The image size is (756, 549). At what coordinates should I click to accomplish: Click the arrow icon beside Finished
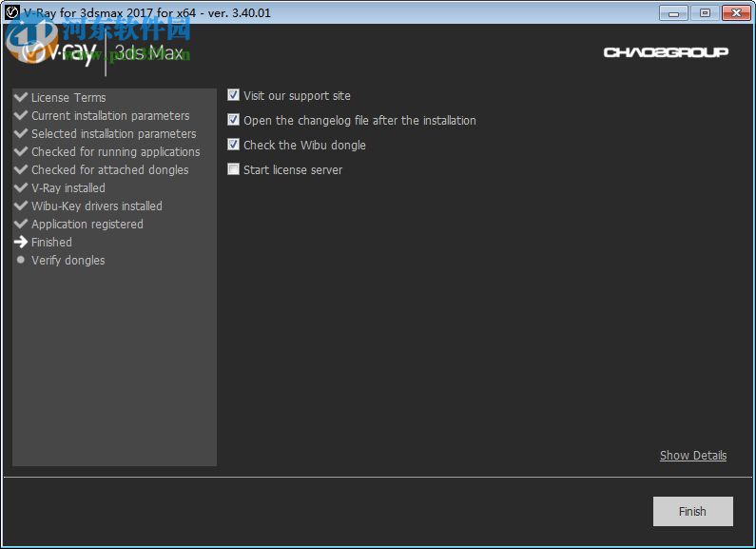[x=21, y=242]
